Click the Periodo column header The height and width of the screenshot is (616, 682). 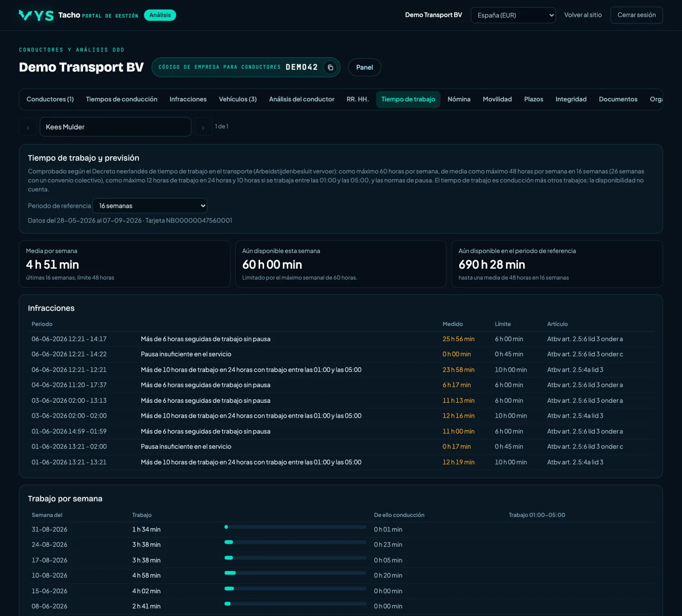[42, 324]
